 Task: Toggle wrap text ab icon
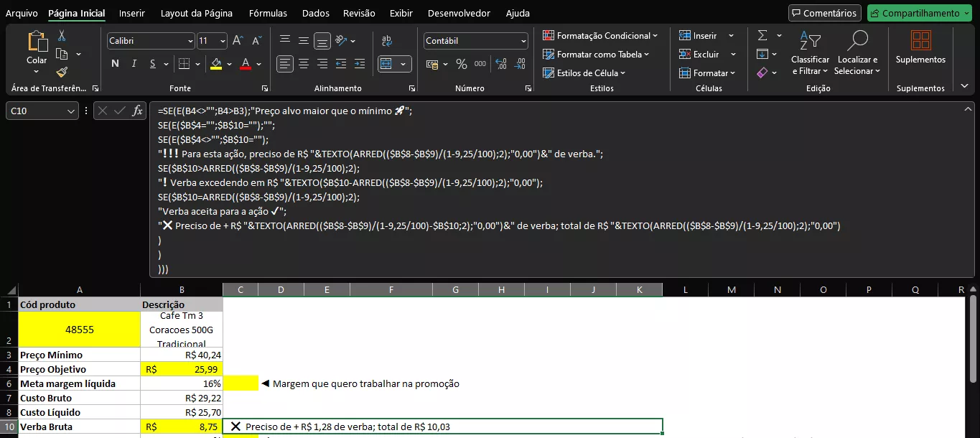click(387, 41)
